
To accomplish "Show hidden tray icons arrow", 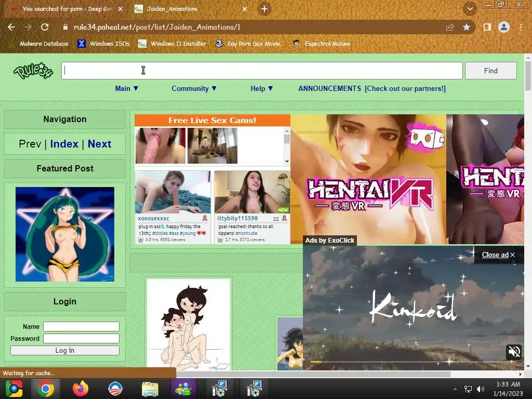I will click(x=455, y=389).
